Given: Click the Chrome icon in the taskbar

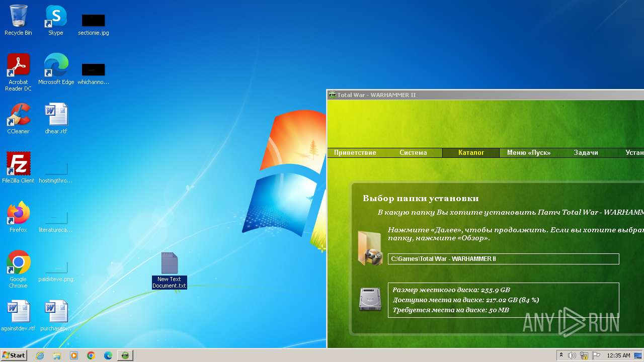Looking at the screenshot, I should pyautogui.click(x=91, y=355).
